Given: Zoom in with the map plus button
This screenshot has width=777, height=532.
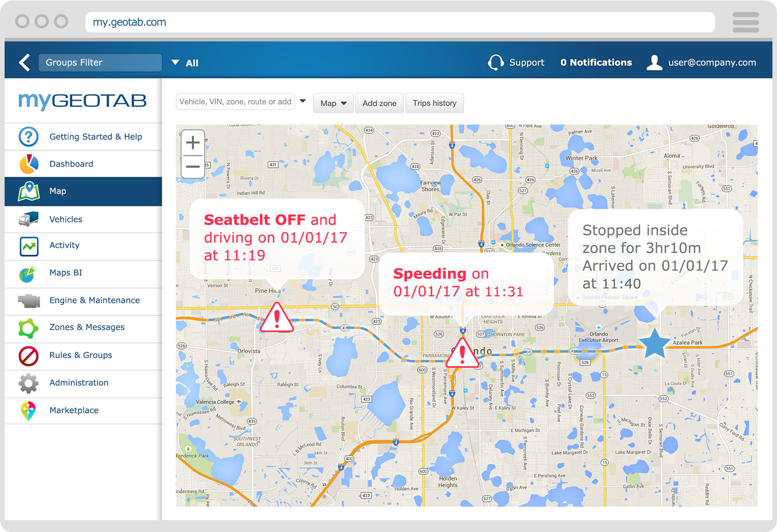Looking at the screenshot, I should click(x=193, y=143).
